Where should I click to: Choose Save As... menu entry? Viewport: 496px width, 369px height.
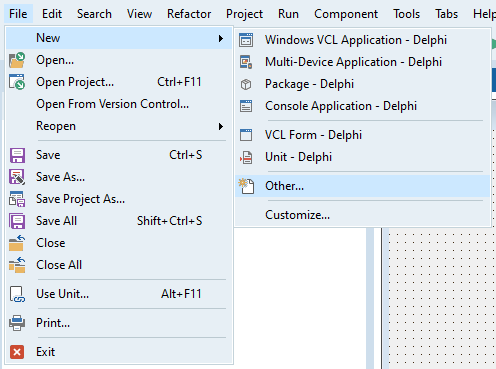[x=119, y=177]
